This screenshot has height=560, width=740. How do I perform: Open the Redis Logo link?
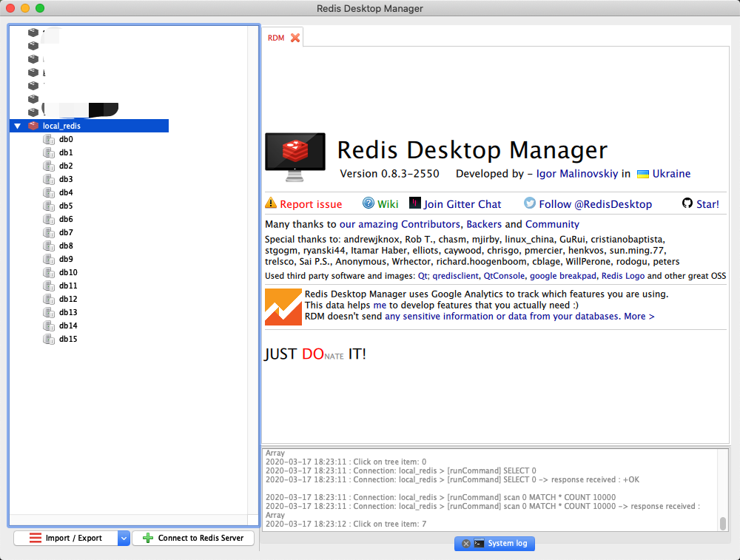click(x=622, y=276)
